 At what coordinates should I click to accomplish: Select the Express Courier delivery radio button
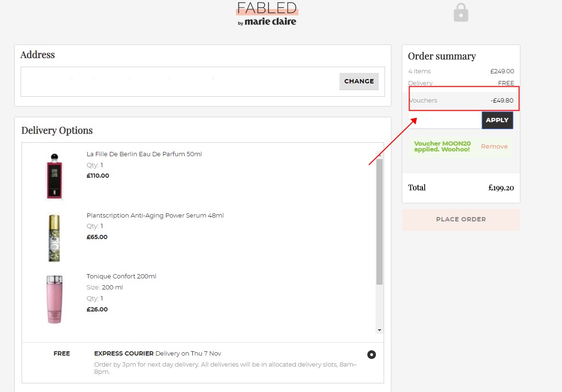371,354
